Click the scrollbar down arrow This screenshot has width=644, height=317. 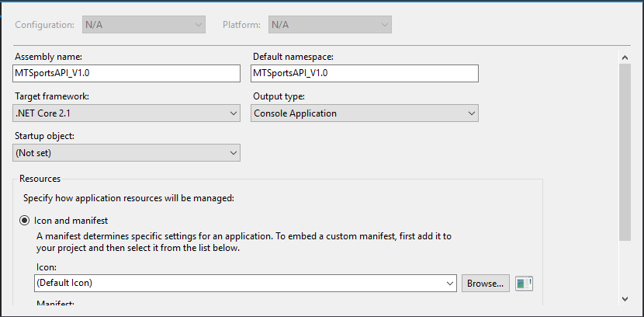(x=625, y=298)
